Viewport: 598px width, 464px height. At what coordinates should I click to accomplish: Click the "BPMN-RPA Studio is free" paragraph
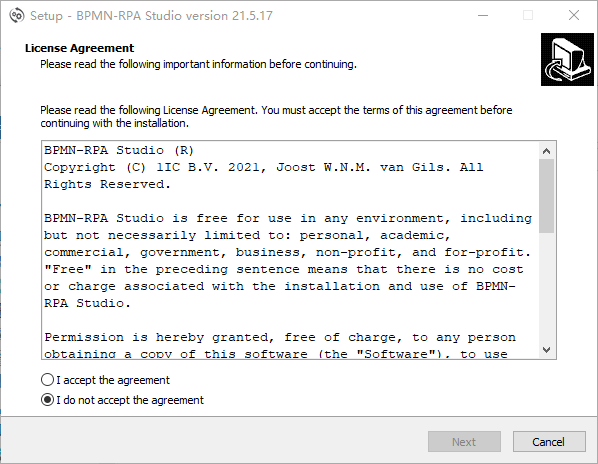288,261
